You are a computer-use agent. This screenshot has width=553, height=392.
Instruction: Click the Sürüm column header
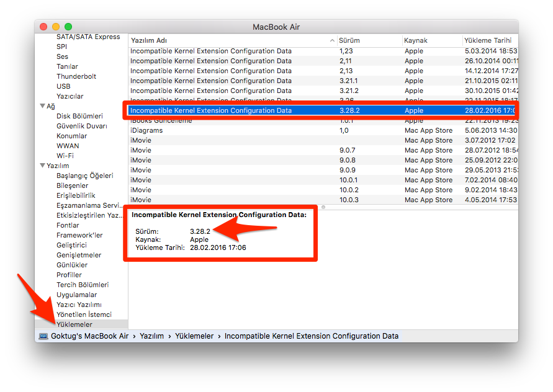click(369, 40)
